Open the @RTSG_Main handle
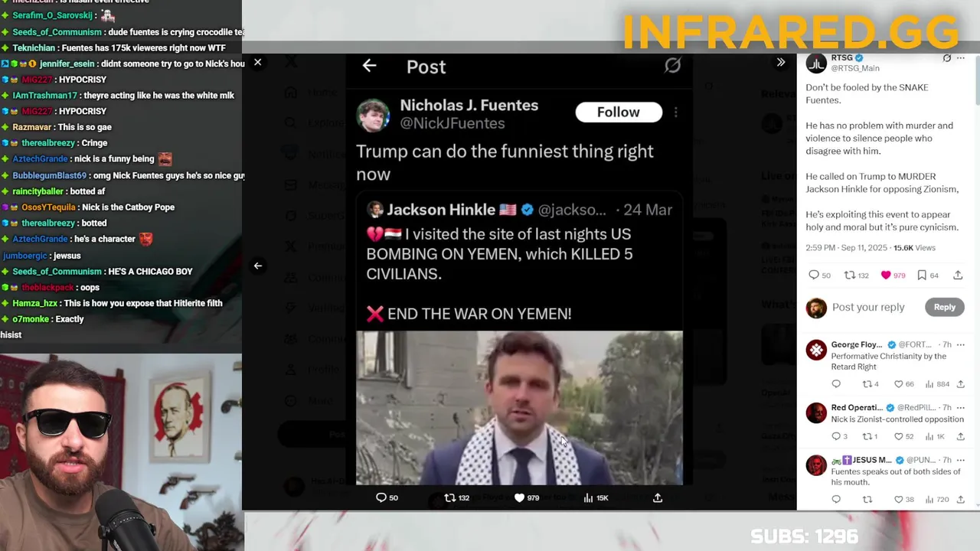 [x=855, y=68]
